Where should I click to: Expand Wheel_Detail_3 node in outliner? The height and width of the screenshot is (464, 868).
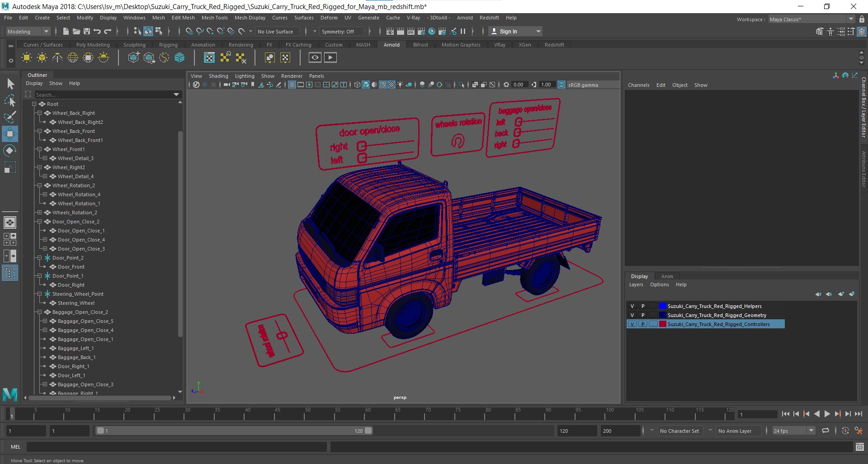pos(45,158)
